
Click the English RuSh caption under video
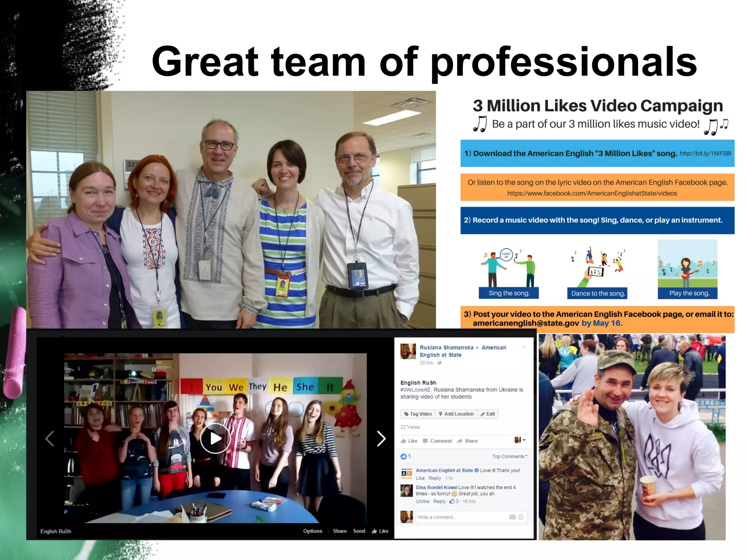tap(56, 531)
